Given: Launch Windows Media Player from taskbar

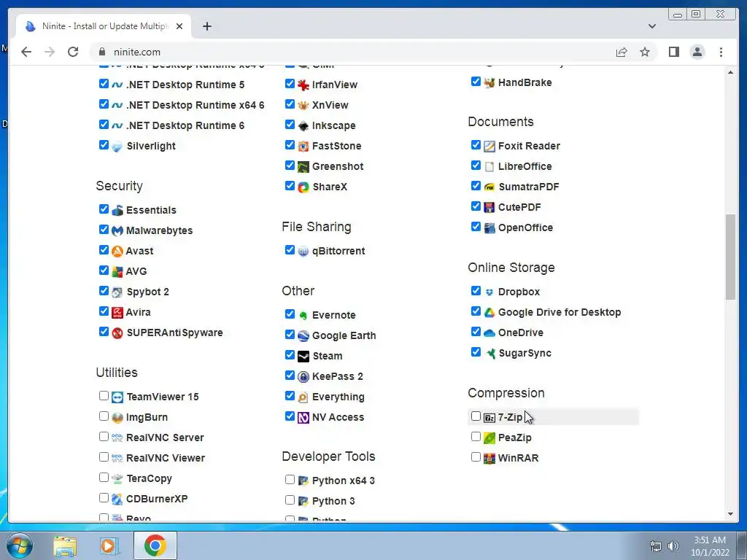Looking at the screenshot, I should pos(109,545).
